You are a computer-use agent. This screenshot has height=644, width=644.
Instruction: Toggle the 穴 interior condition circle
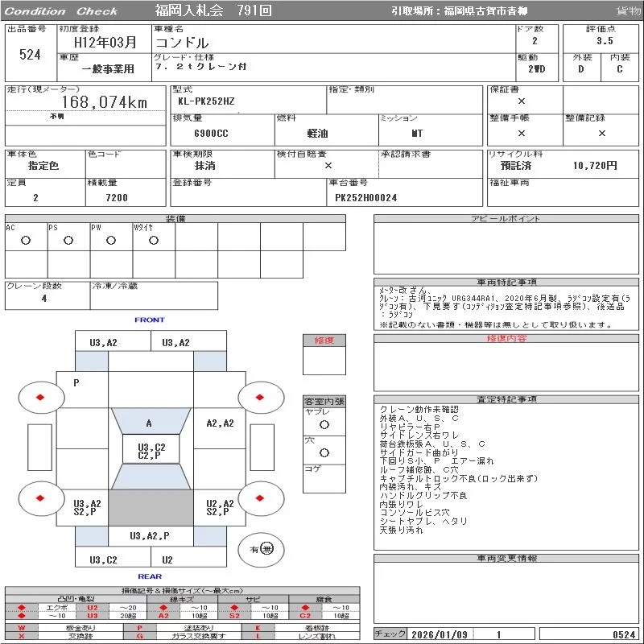[x=324, y=453]
